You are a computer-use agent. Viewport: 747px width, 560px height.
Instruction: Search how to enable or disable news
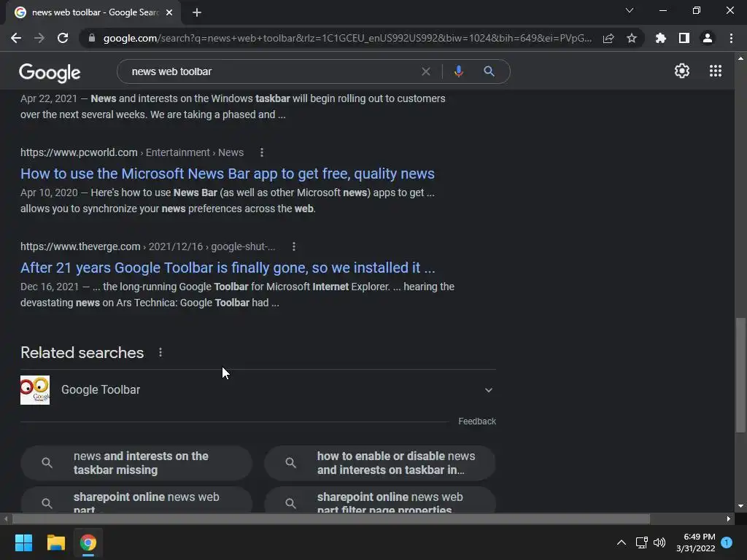coord(379,463)
